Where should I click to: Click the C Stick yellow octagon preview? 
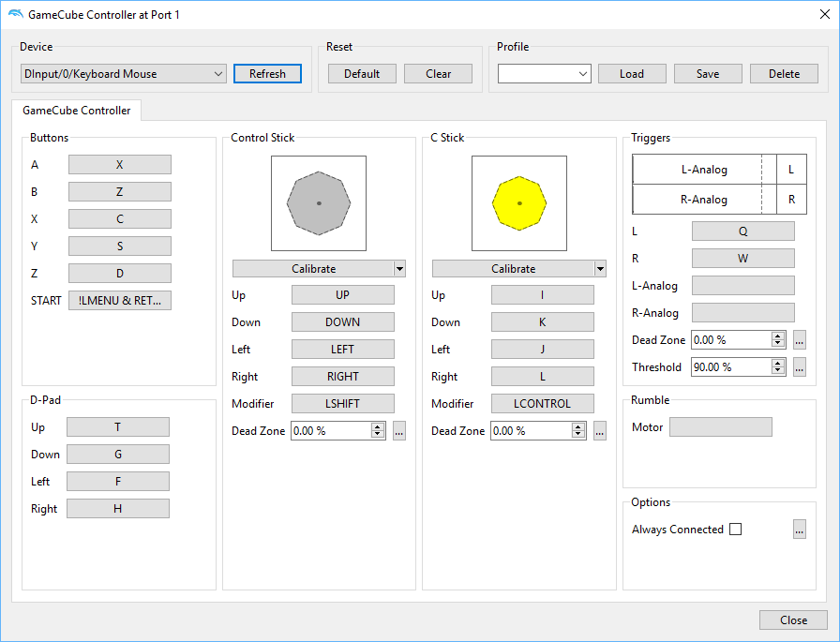pos(519,203)
